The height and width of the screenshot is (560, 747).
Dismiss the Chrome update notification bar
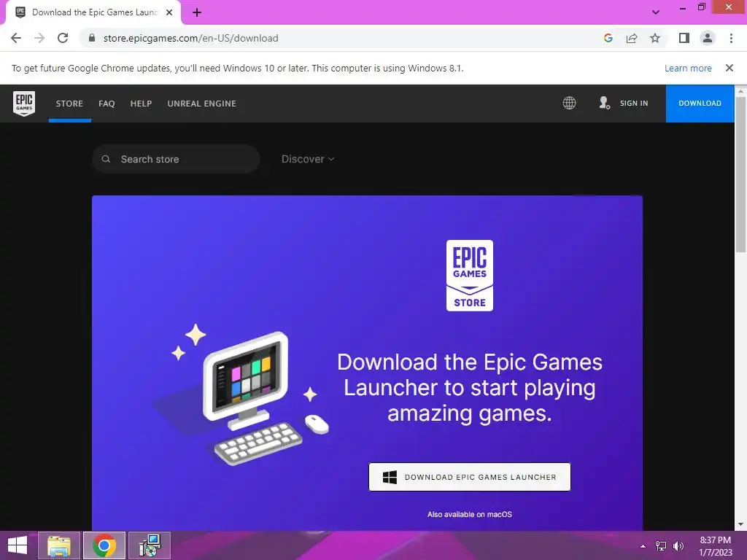click(x=729, y=68)
